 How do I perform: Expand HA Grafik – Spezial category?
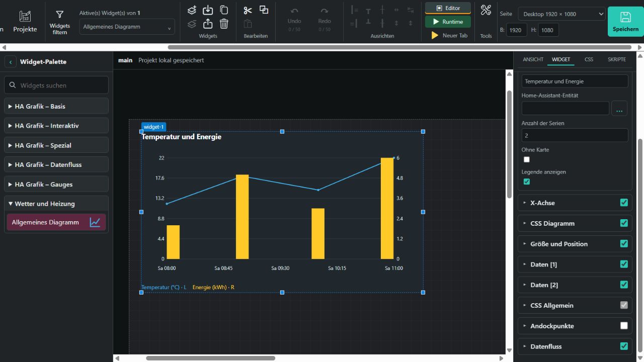[x=56, y=145]
